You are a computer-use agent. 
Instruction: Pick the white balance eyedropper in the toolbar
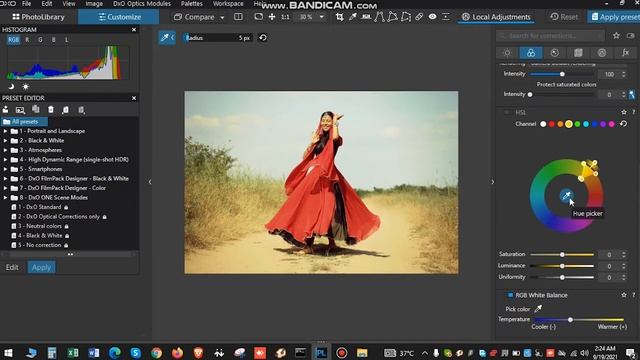[x=353, y=17]
